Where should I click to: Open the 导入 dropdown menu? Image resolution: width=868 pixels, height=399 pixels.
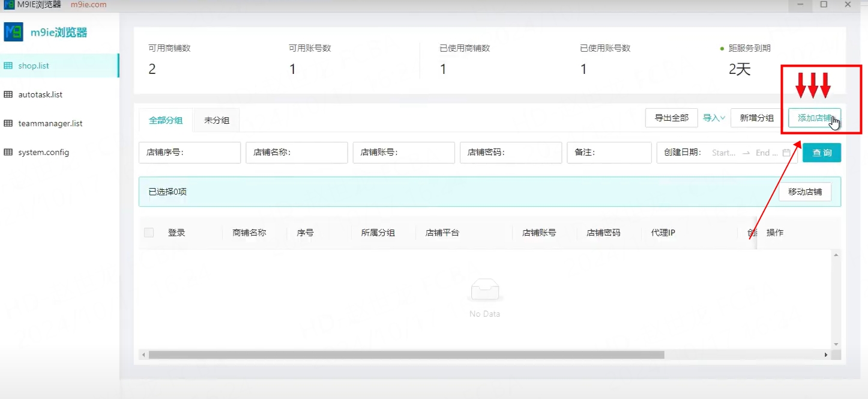pyautogui.click(x=714, y=118)
